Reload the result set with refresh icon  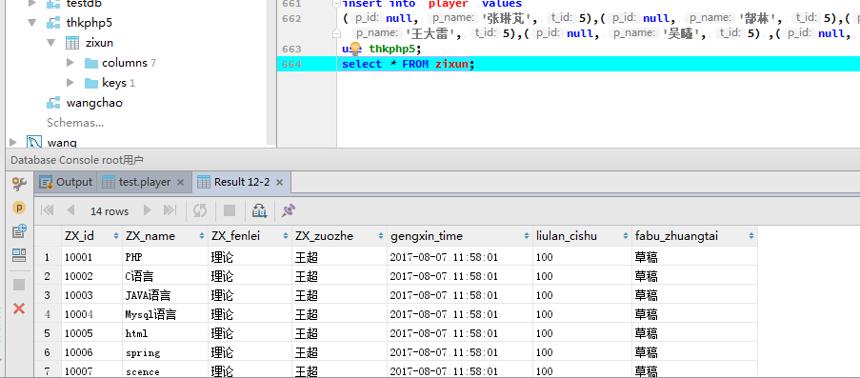[200, 210]
